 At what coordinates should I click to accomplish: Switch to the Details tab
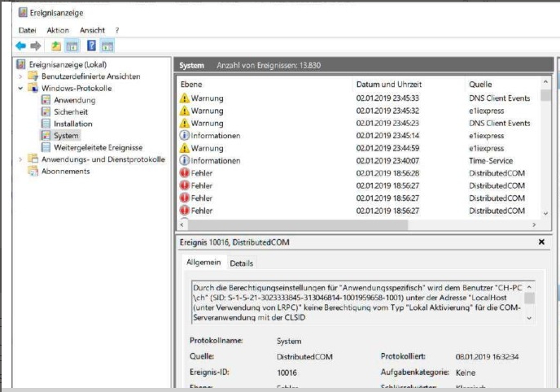242,264
